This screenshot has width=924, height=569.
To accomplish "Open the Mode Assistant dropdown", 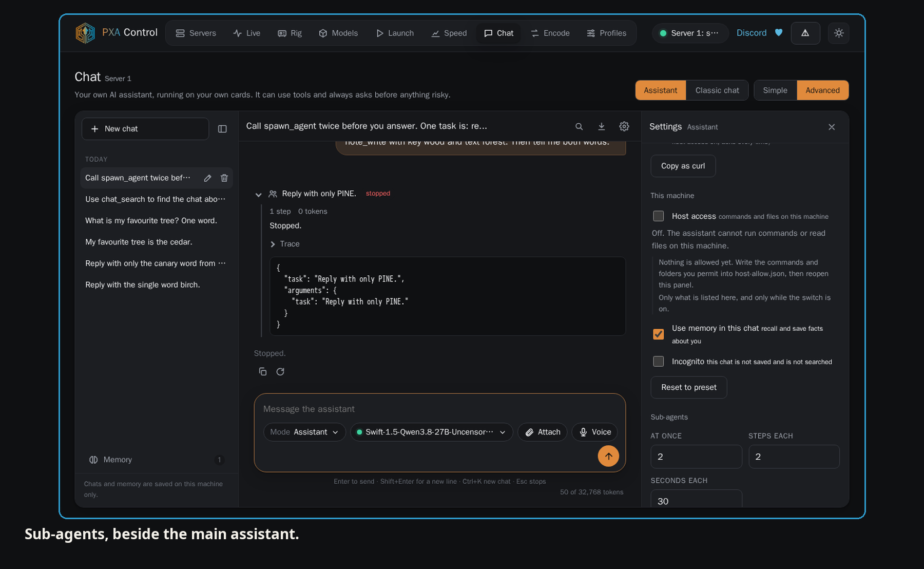I will (x=304, y=432).
